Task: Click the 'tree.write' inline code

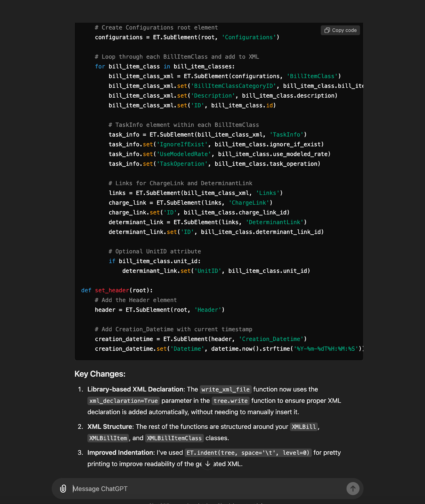Action: (230, 401)
